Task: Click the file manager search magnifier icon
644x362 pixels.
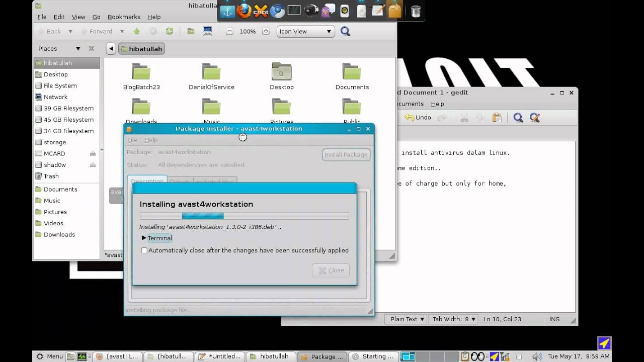Action: coord(345,31)
